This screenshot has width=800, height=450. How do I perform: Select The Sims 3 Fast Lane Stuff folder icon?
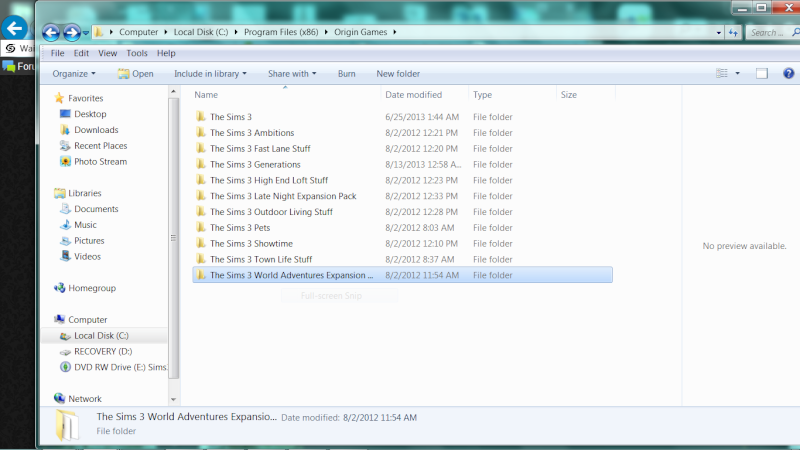click(201, 148)
